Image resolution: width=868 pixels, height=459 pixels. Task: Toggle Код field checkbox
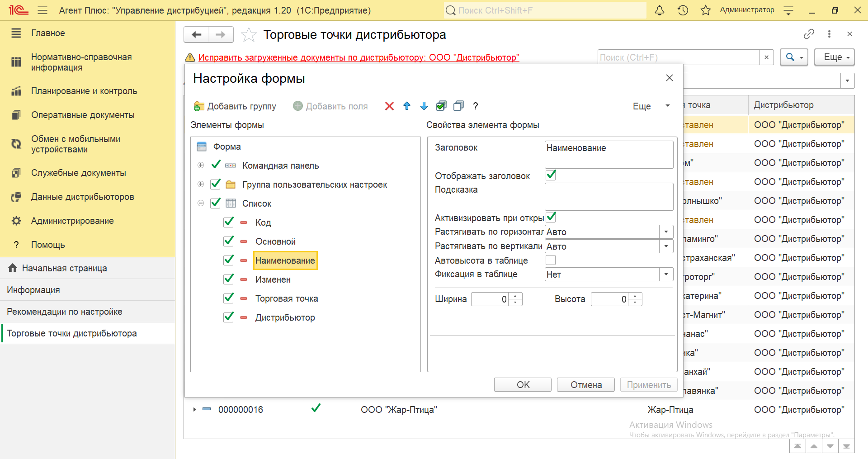[229, 222]
